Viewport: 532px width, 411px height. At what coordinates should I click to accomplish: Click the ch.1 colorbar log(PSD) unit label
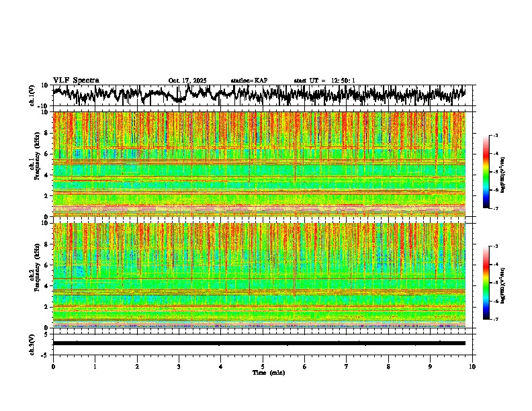click(x=503, y=175)
